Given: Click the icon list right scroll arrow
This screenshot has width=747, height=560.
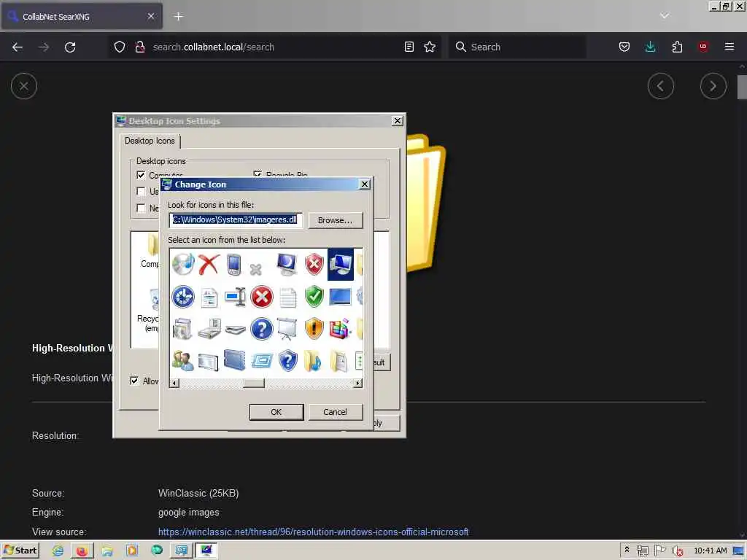Looking at the screenshot, I should coord(357,383).
